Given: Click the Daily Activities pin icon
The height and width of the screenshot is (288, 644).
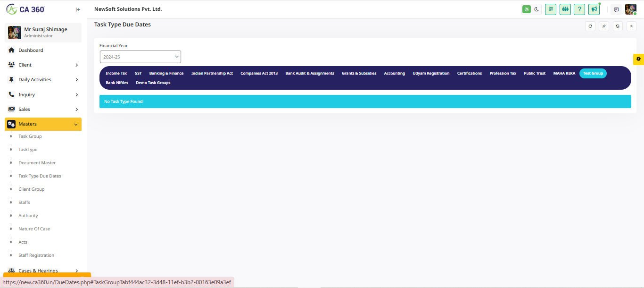Looking at the screenshot, I should point(12,80).
